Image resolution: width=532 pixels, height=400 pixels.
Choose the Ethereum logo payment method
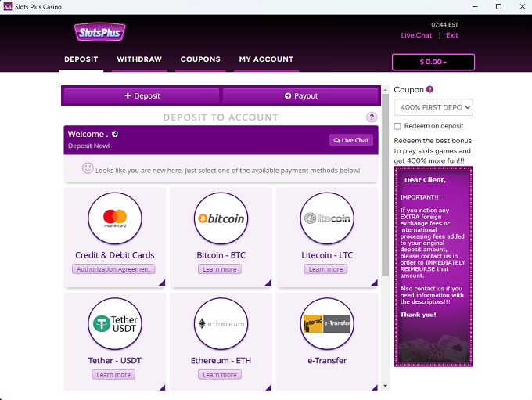[x=220, y=324]
